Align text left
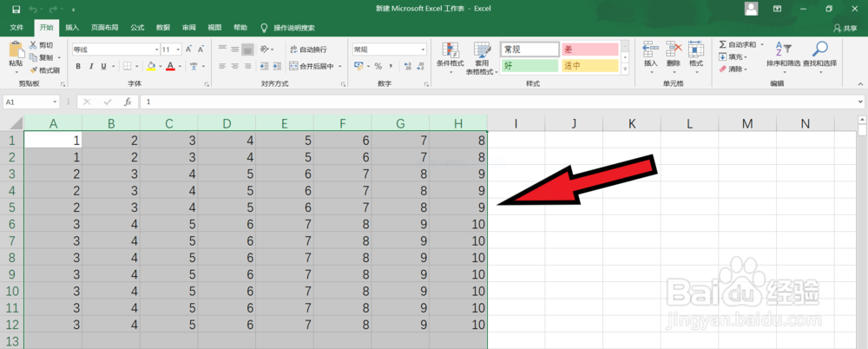Viewport: 868px width, 349px height. point(222,67)
